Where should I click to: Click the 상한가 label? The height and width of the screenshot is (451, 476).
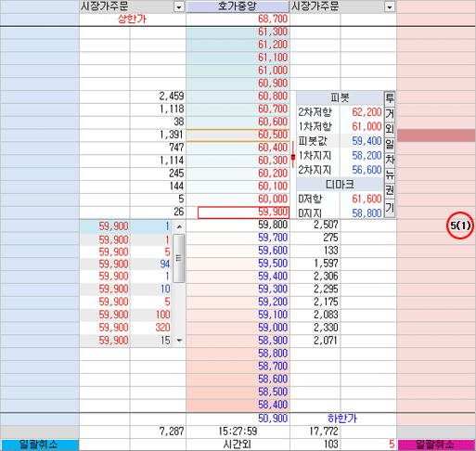tap(132, 19)
